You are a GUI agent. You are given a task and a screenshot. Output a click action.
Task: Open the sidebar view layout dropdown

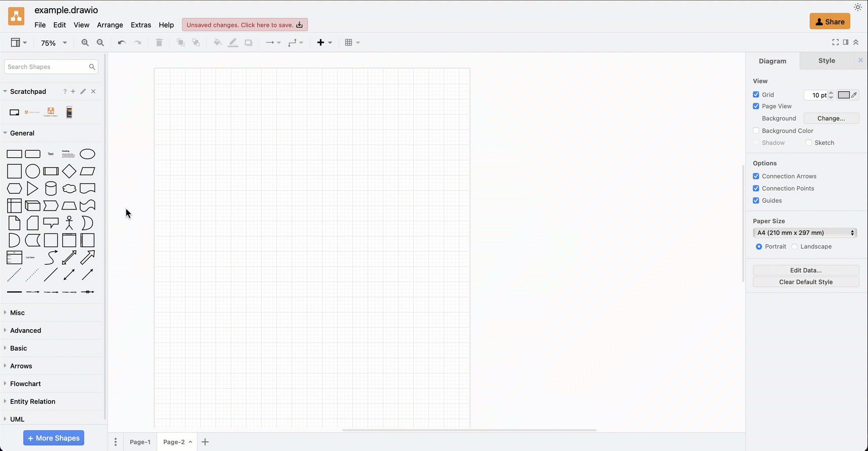[x=19, y=43]
